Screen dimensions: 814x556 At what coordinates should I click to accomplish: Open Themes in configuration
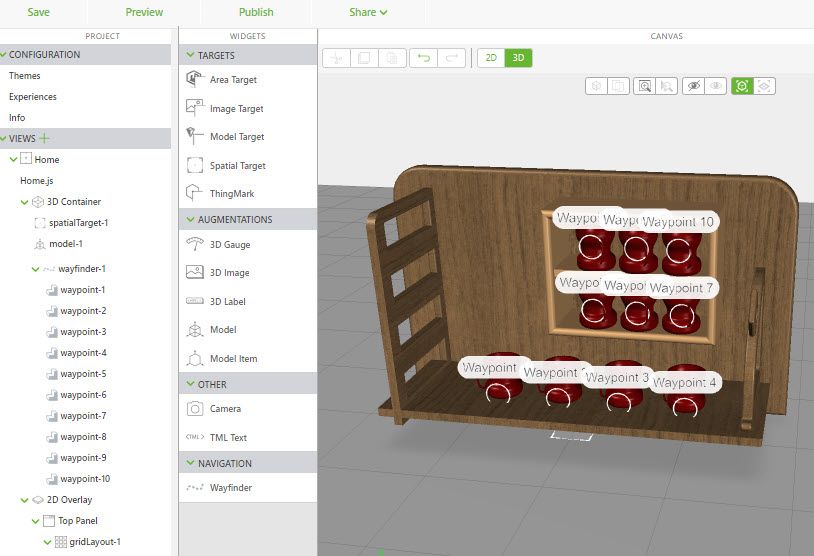click(x=24, y=76)
